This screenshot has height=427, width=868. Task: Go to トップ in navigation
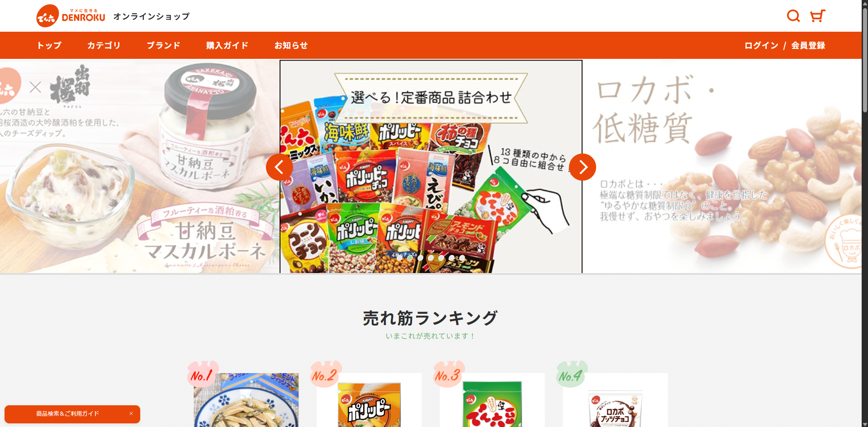pyautogui.click(x=49, y=45)
